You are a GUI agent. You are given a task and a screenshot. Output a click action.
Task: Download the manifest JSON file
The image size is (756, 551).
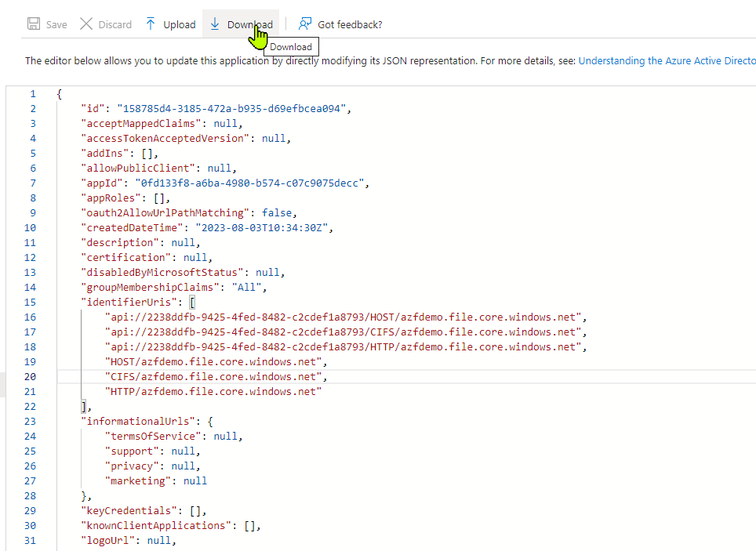pyautogui.click(x=242, y=24)
